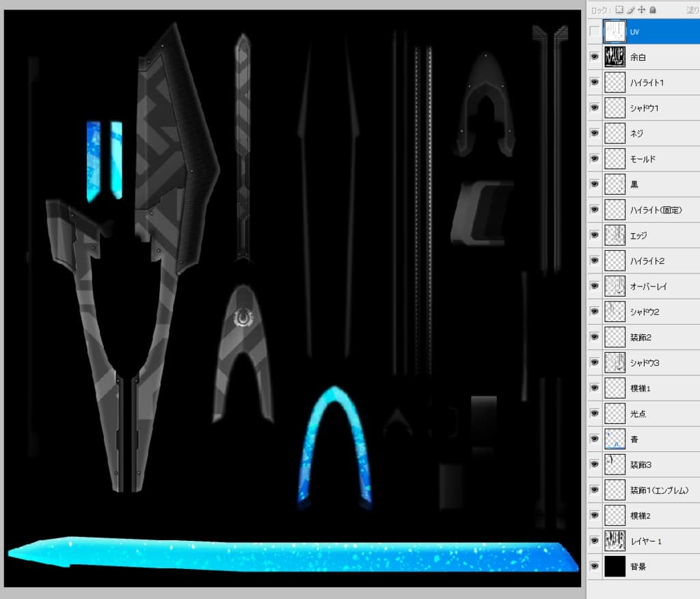Click the 余白 layer thumbnail

pyautogui.click(x=615, y=57)
